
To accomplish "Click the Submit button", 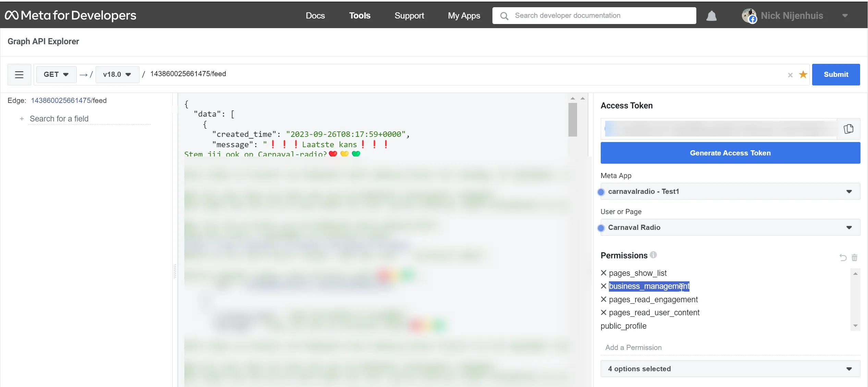I will 835,74.
